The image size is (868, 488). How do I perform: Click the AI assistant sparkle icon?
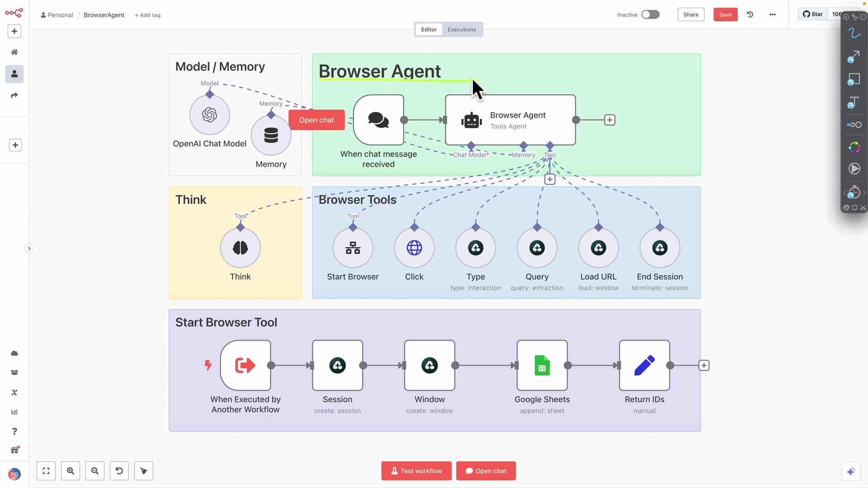[851, 472]
